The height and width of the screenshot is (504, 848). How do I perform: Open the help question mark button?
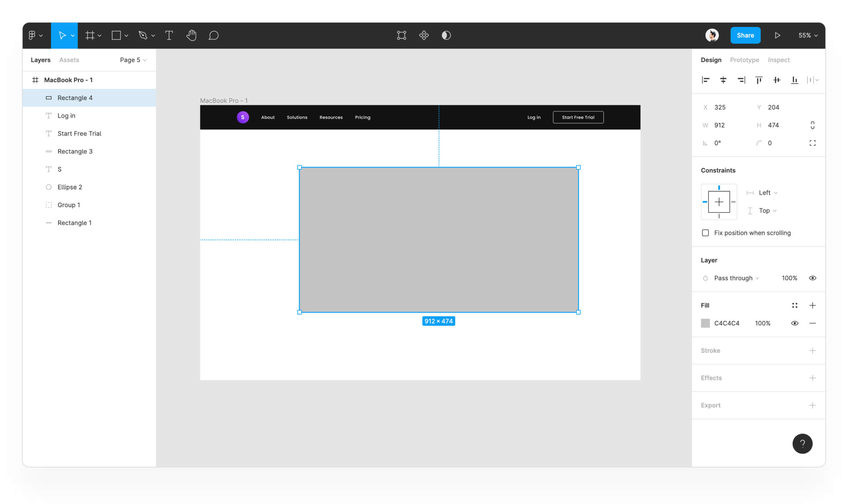pyautogui.click(x=802, y=444)
